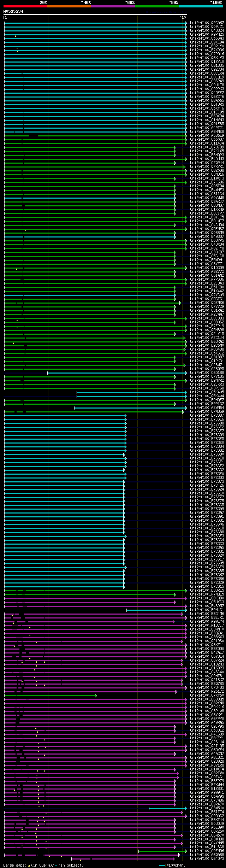This screenshot has height=868, width=226.
Task: Open hit UniRef100_A9PH25
Action: [207, 34]
